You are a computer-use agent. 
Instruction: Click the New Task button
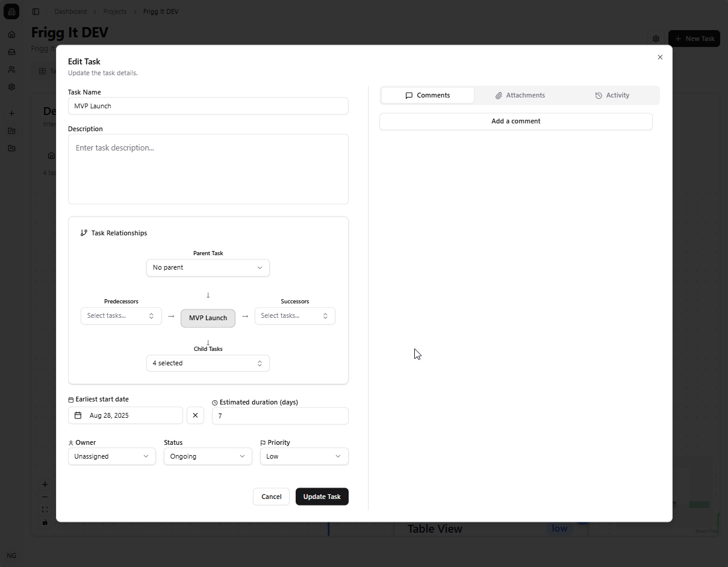click(x=694, y=39)
